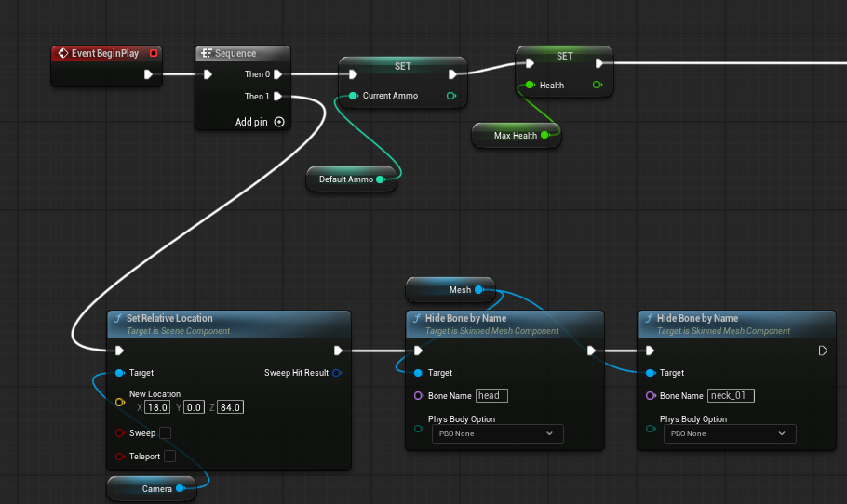The image size is (847, 504).
Task: Open Phys Body Option dropdown on neck_01 node
Action: pyautogui.click(x=730, y=434)
